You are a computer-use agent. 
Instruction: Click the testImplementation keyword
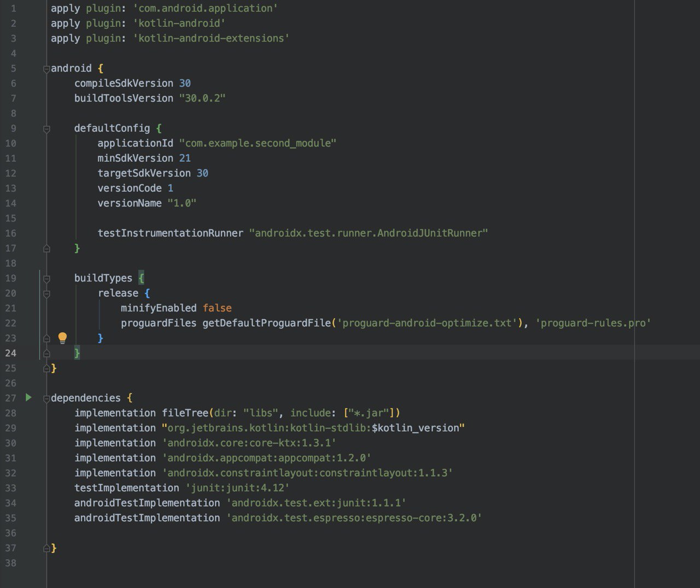coord(126,488)
